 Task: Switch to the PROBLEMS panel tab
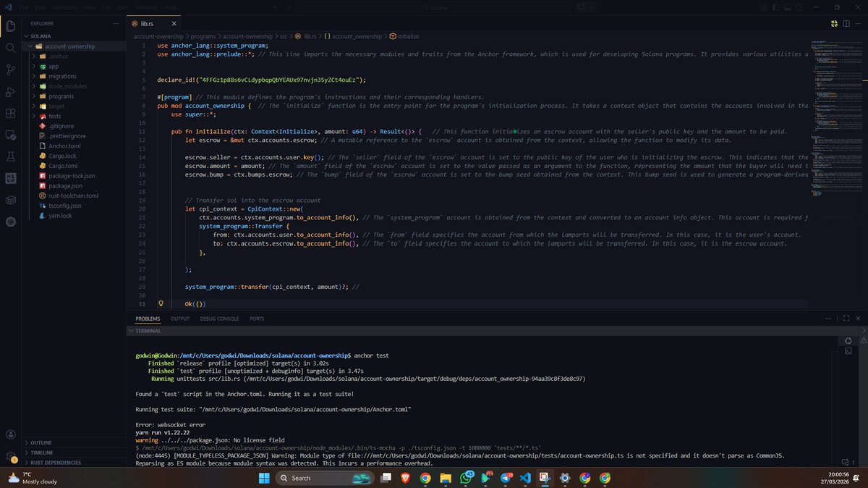click(148, 319)
